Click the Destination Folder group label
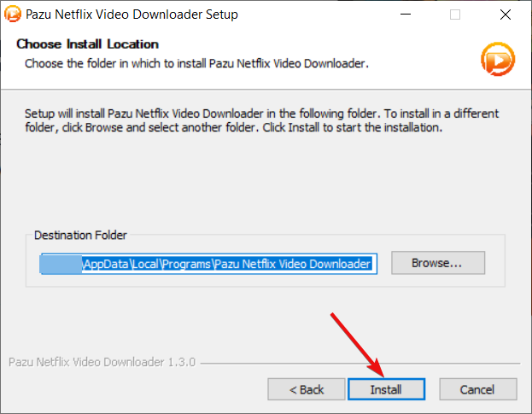 [x=80, y=235]
